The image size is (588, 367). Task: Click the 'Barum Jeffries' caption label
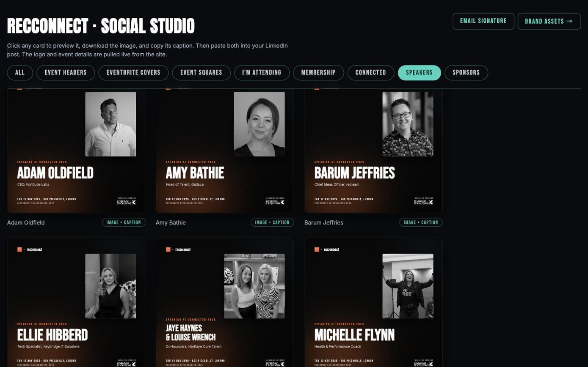click(324, 223)
